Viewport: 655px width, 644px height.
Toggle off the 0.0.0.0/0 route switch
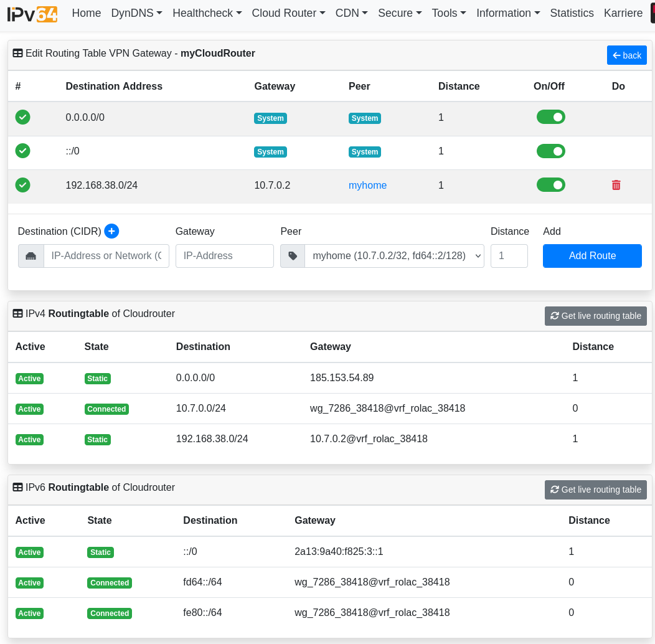point(550,117)
